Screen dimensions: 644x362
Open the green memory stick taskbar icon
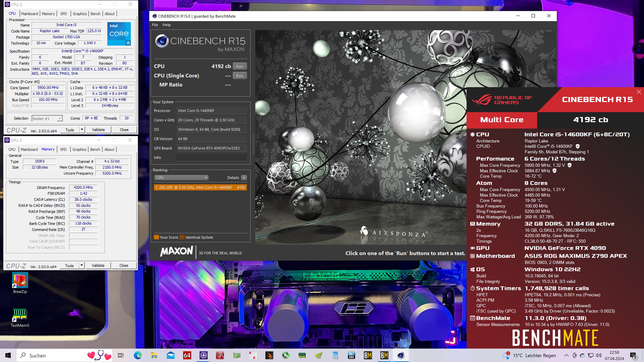[x=302, y=355]
